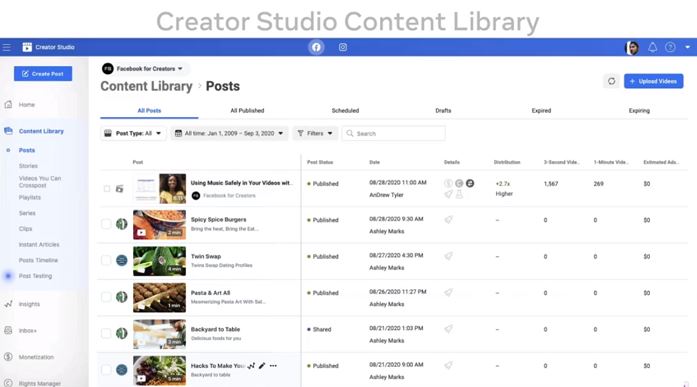Open the notifications bell
Screen dimensions: 697x387
pyautogui.click(x=653, y=47)
